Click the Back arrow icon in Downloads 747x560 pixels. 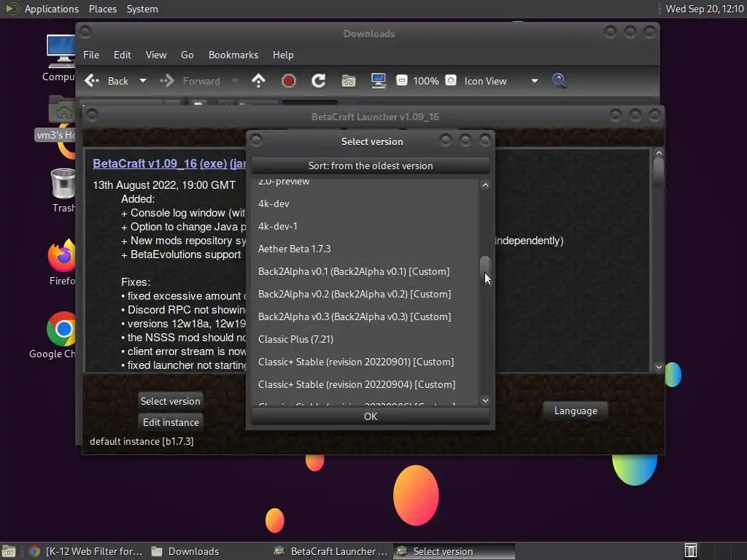click(92, 81)
